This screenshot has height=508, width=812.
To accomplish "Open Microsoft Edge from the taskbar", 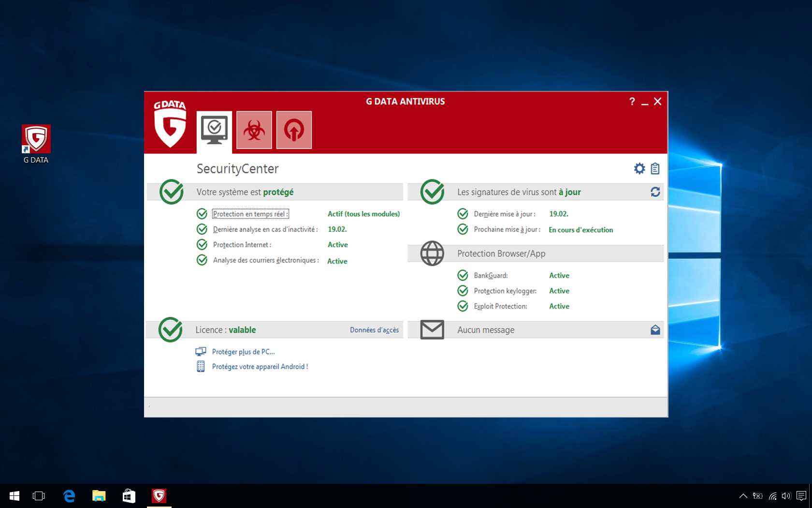I will pyautogui.click(x=69, y=496).
